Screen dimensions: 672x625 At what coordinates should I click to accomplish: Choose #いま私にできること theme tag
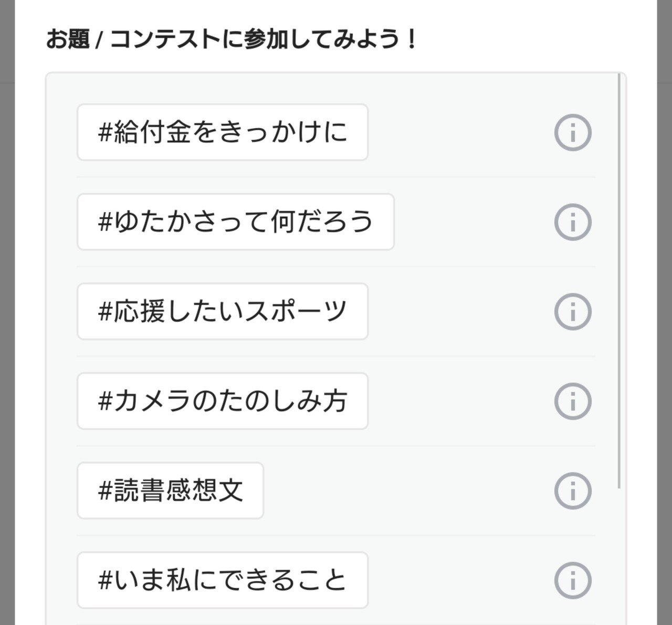click(223, 580)
